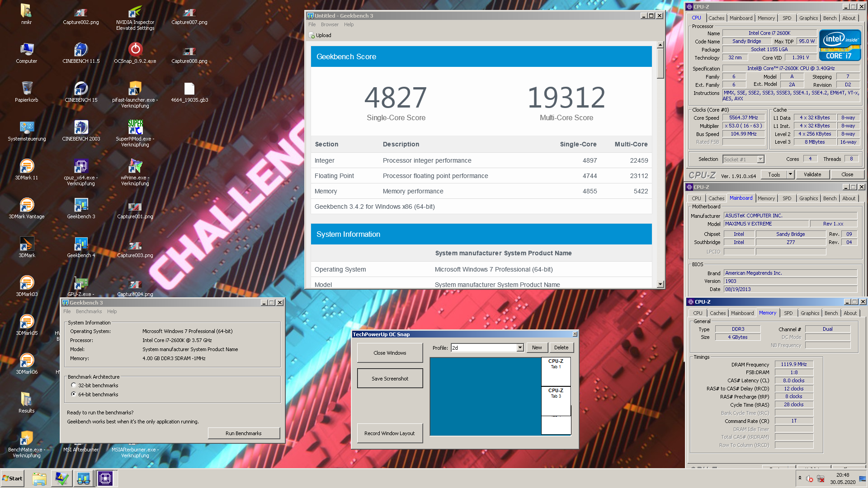Image resolution: width=868 pixels, height=488 pixels.
Task: Open Graphics tab in Mainboard CPU-Z window
Action: [x=808, y=198]
